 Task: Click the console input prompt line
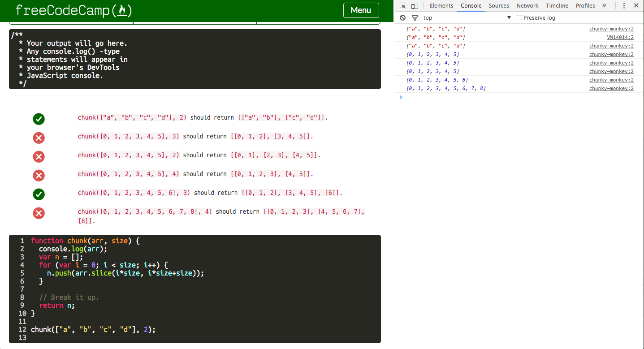[x=519, y=97]
